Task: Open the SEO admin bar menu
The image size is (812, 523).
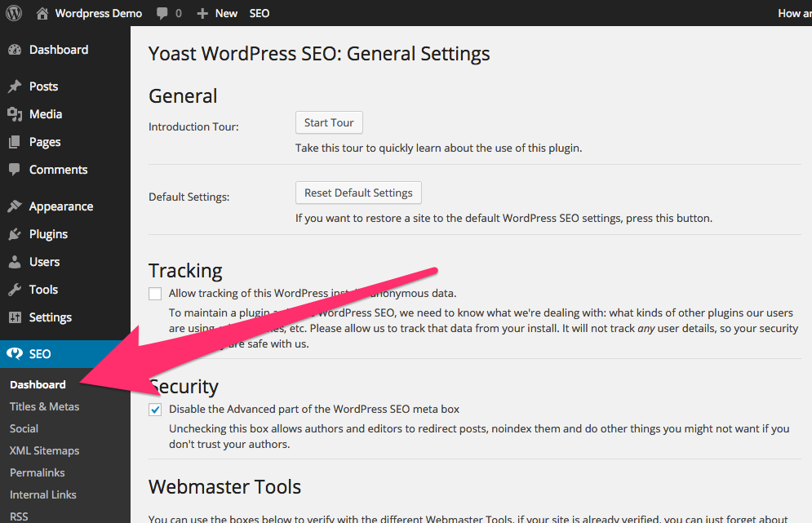Action: (x=260, y=13)
